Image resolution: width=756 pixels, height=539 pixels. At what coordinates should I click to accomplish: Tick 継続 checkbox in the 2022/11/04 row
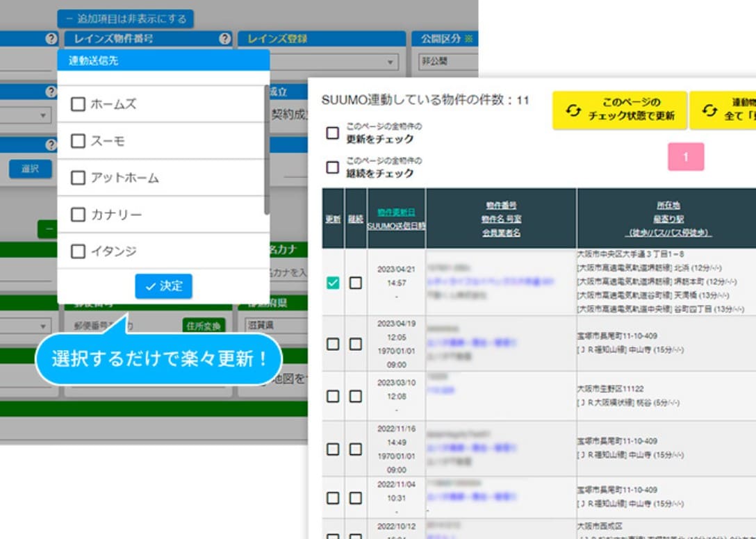355,497
